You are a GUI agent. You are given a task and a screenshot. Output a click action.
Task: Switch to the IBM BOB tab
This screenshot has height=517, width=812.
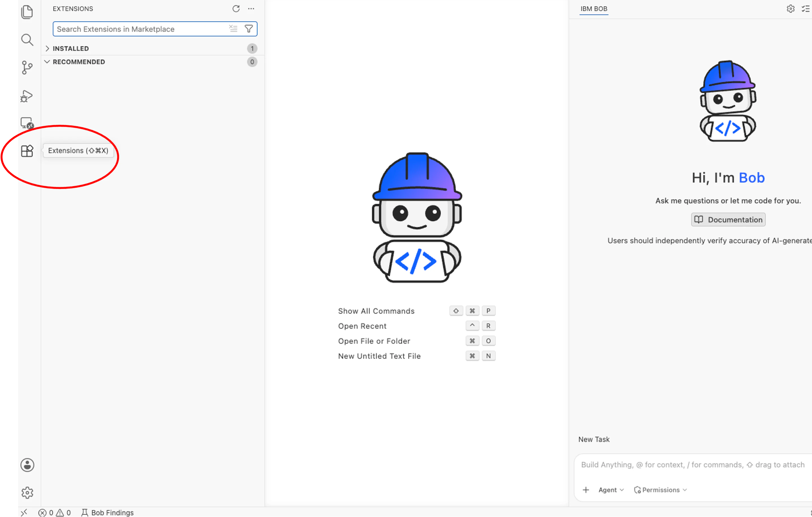coord(594,9)
